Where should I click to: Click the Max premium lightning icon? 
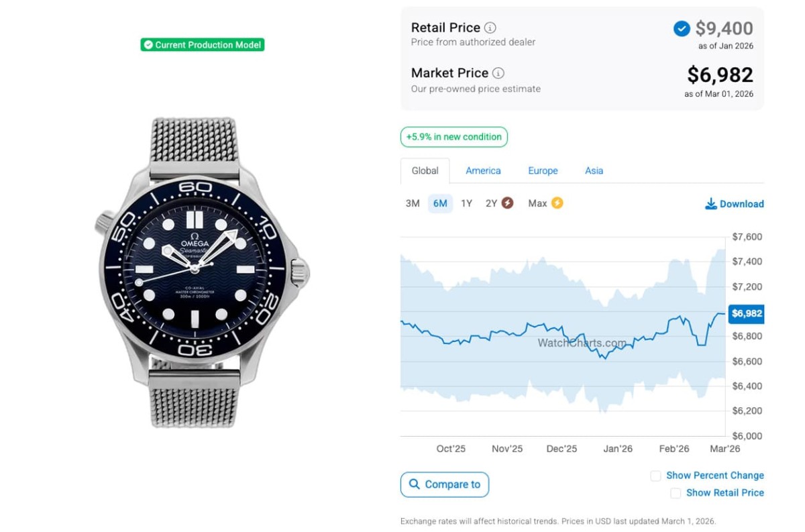(557, 203)
